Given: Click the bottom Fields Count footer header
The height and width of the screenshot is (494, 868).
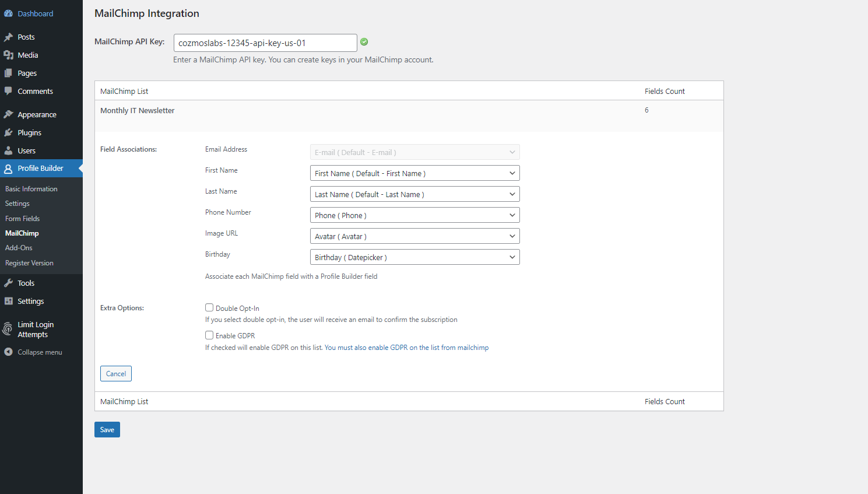Looking at the screenshot, I should point(665,401).
